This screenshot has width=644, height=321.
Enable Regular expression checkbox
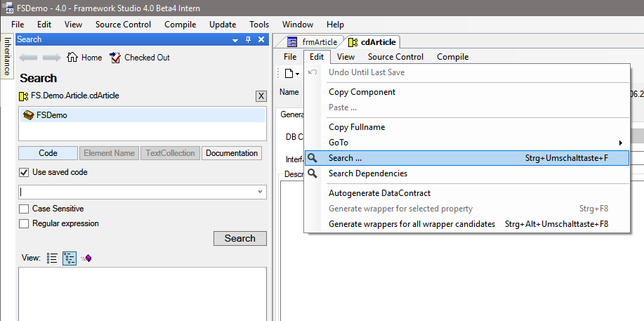click(24, 223)
